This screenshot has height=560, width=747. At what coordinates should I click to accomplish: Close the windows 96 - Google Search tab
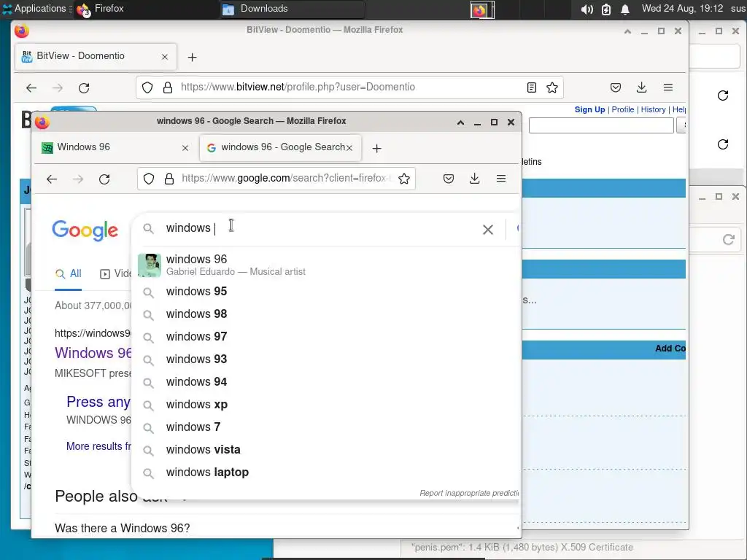click(349, 148)
